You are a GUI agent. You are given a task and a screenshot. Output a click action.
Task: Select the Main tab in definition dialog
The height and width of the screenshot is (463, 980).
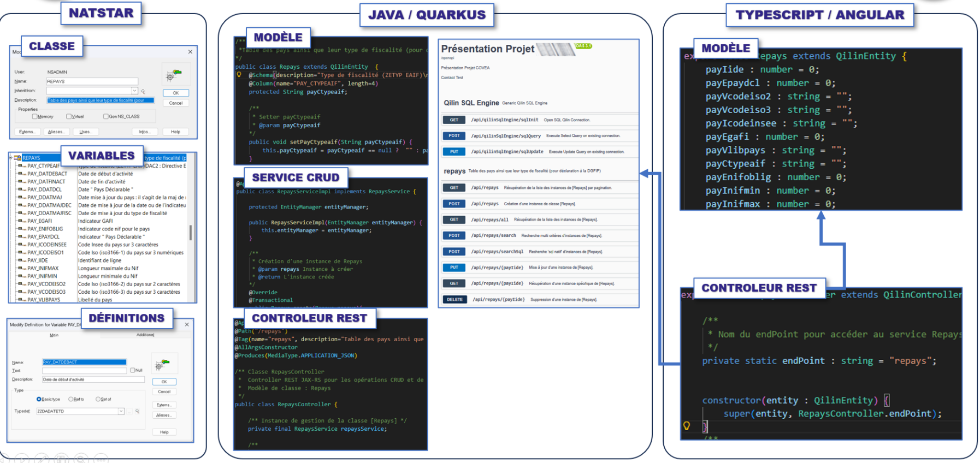click(54, 335)
